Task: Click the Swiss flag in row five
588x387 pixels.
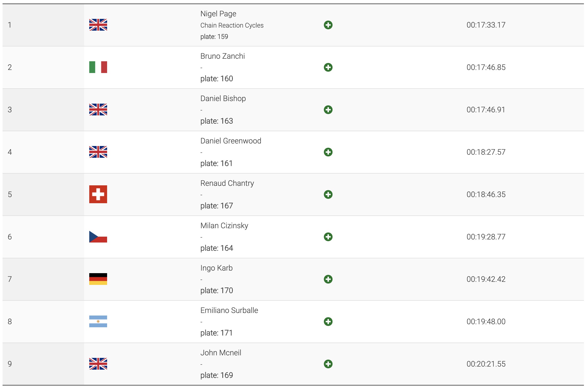Action: (98, 194)
